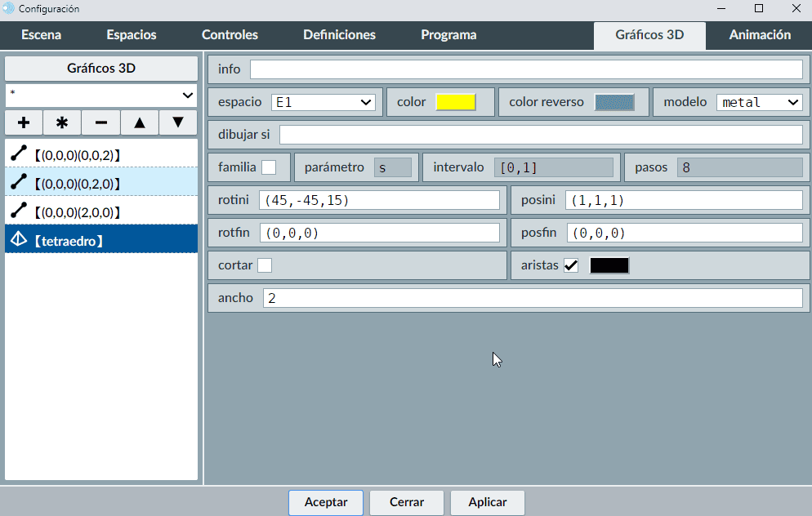The image size is (812, 516).
Task: Select segment (0,0,0)(2,0,0) in list
Action: [101, 211]
